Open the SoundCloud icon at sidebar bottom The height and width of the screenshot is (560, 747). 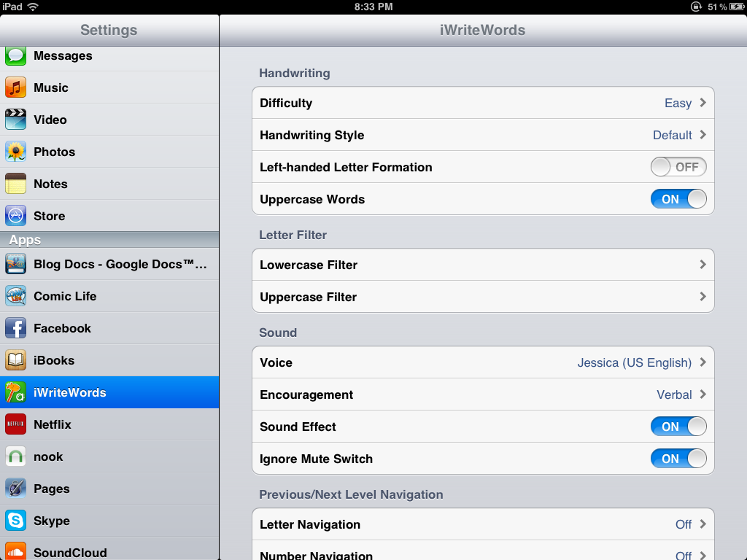click(15, 552)
